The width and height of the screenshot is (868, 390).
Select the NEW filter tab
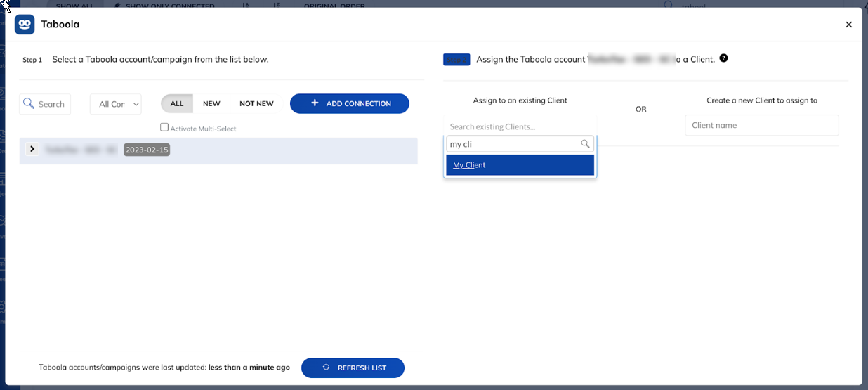coord(211,103)
